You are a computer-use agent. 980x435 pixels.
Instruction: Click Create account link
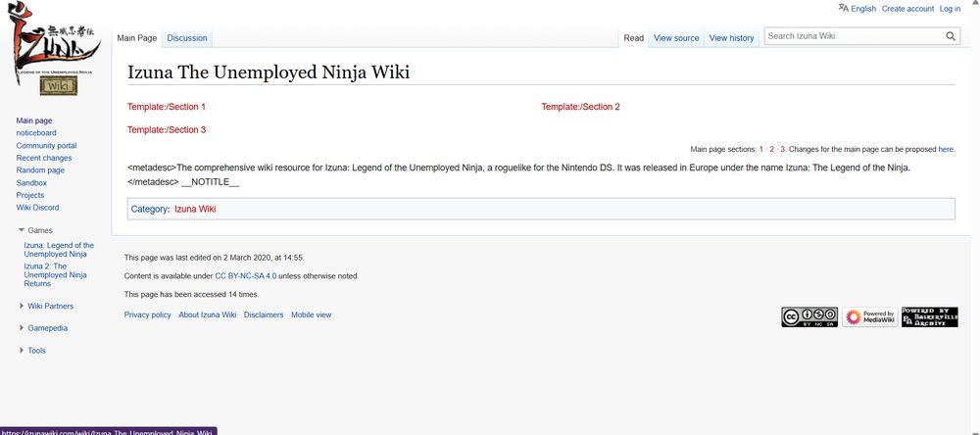pyautogui.click(x=907, y=9)
